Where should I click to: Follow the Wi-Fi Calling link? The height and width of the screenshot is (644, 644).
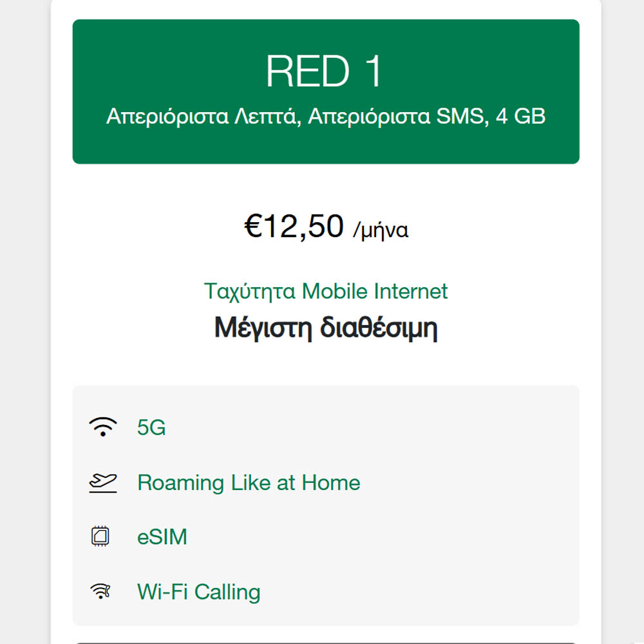pos(198,591)
